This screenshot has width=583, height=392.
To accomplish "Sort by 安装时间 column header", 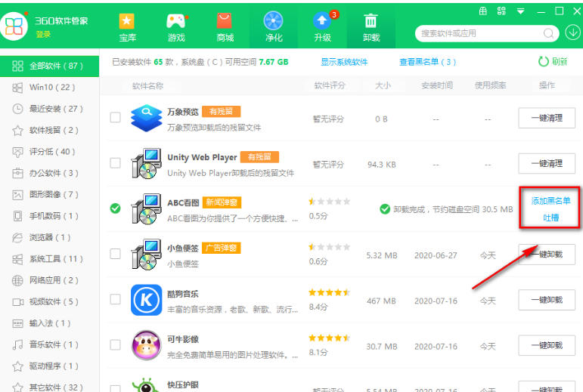I will (x=437, y=85).
